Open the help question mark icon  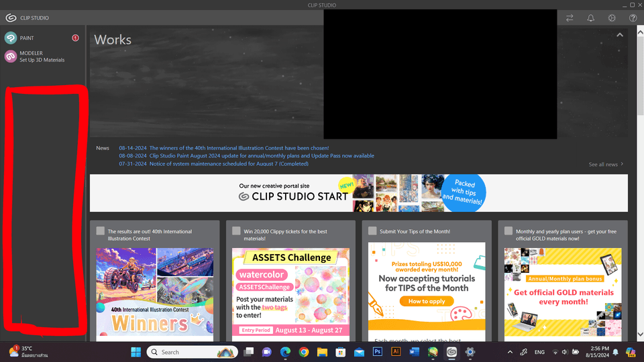coord(633,18)
